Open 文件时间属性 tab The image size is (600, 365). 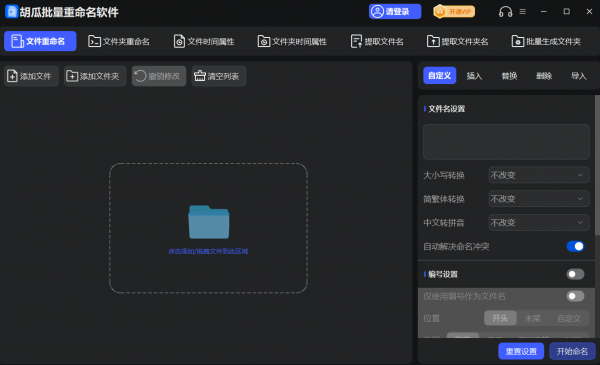204,41
